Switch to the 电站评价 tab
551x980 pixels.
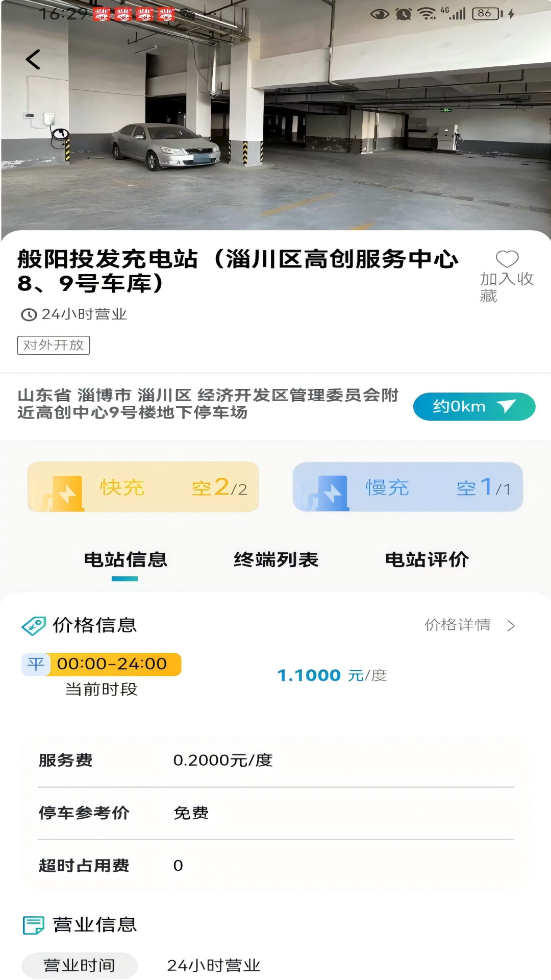pos(427,560)
